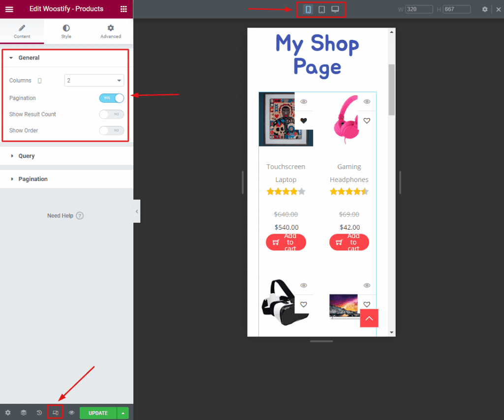Open the Columns dropdown
This screenshot has width=504, height=420.
pyautogui.click(x=94, y=80)
